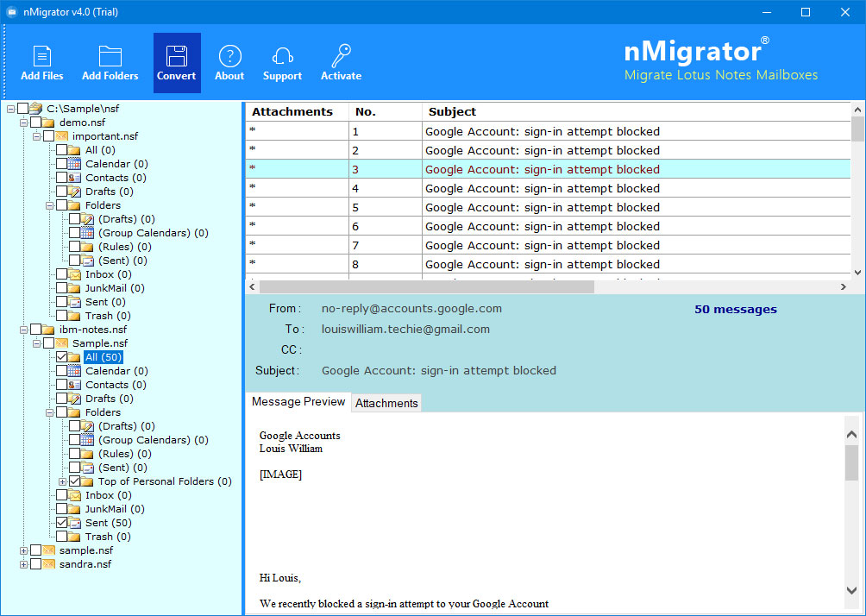Click sender address no-reply@accounts.google.com
866x616 pixels.
coord(411,308)
